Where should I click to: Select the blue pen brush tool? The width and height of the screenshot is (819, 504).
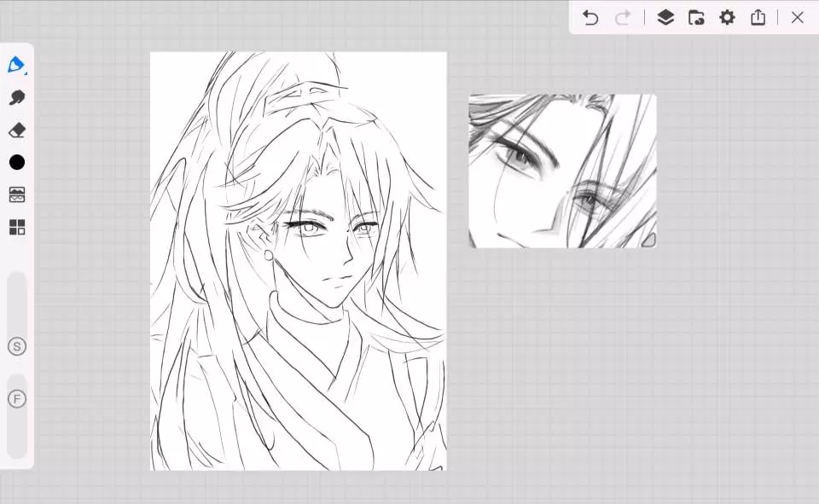tap(17, 66)
